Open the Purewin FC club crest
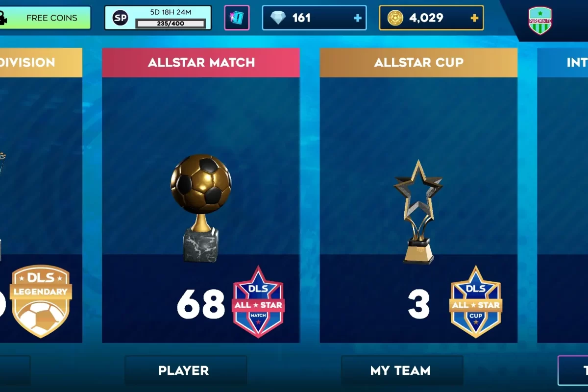This screenshot has height=392, width=588. pos(540,21)
